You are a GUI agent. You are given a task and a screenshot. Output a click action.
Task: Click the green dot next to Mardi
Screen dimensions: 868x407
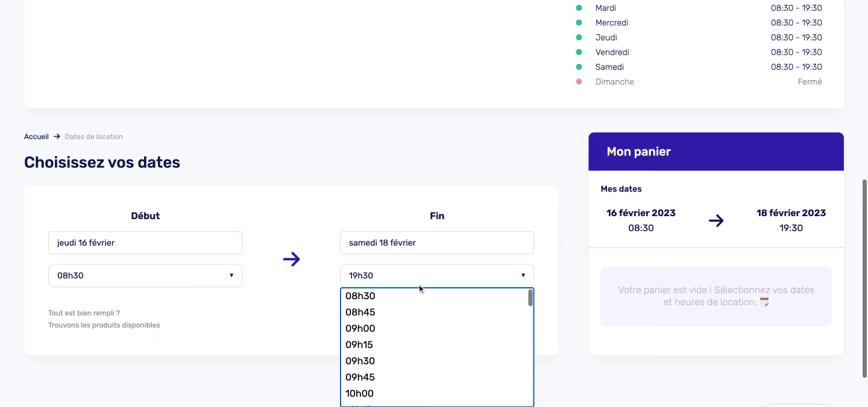click(x=579, y=8)
